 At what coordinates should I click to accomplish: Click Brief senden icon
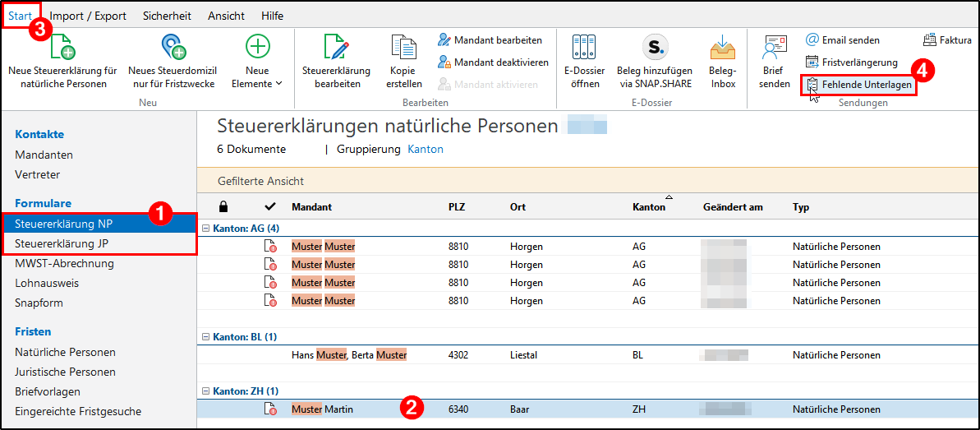774,47
